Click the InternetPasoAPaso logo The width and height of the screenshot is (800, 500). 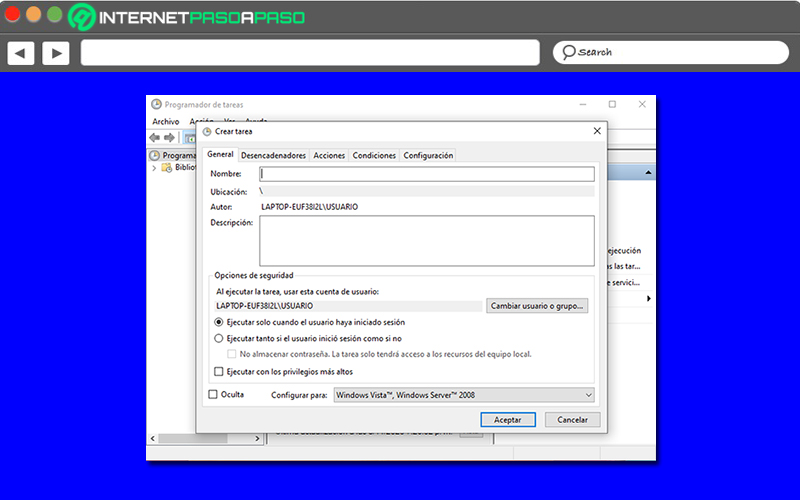click(x=187, y=17)
